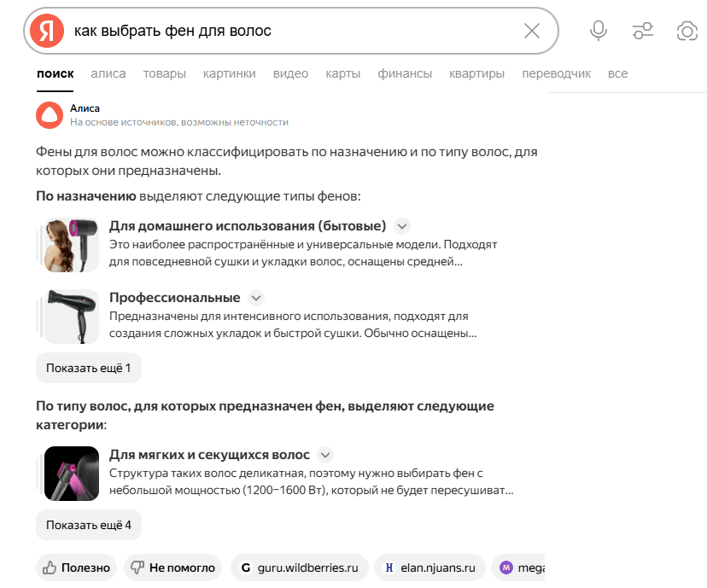Open the переводчик tab

pyautogui.click(x=557, y=73)
